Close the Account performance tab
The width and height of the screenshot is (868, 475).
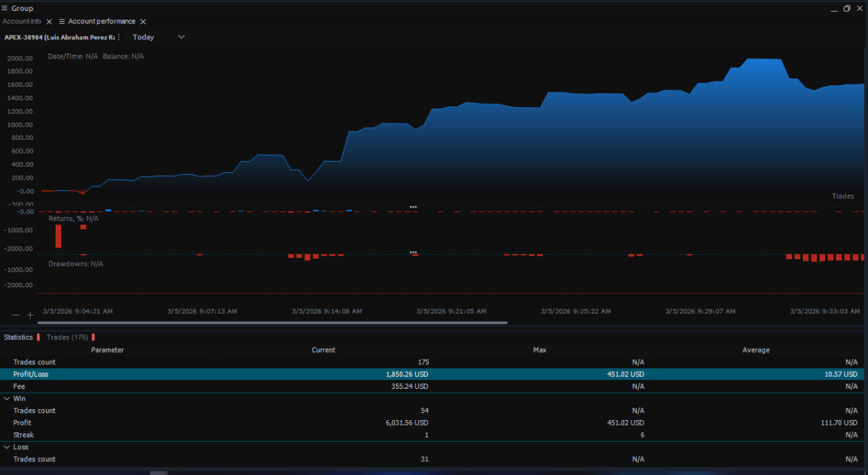click(x=143, y=22)
